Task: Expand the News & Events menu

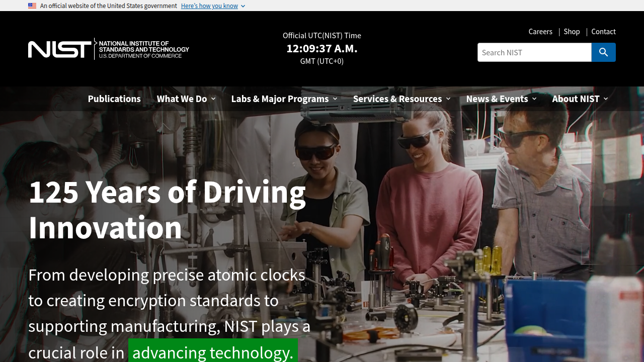Action: click(x=501, y=99)
